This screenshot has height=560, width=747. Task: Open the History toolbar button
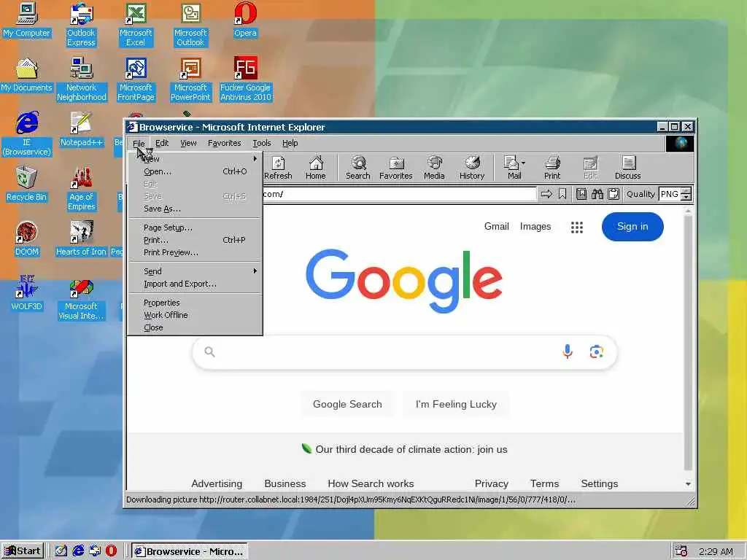click(472, 168)
